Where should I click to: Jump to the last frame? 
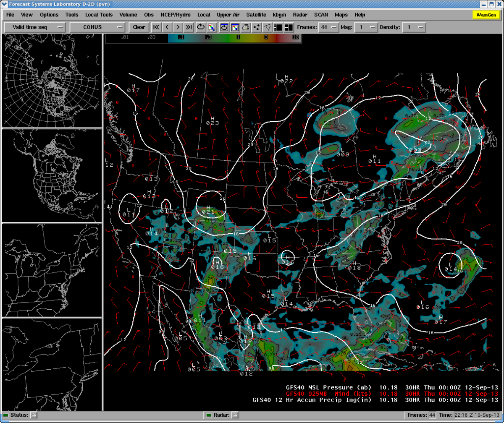click(189, 27)
